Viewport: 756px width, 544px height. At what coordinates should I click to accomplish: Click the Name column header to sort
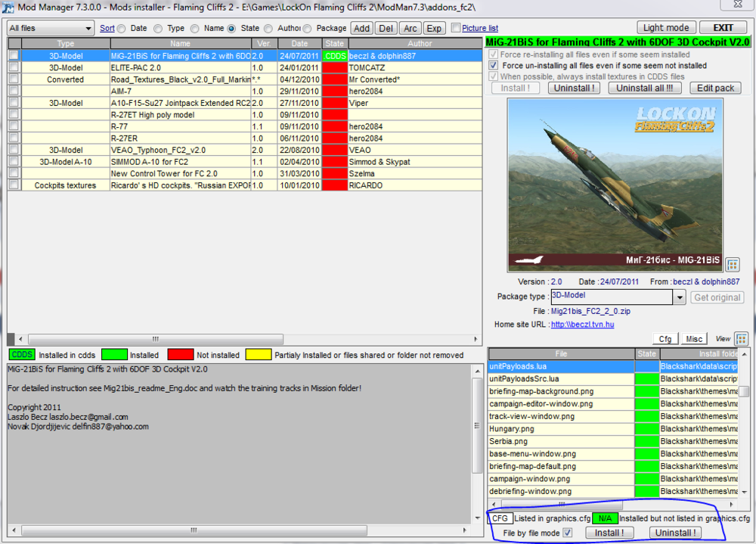[x=180, y=44]
